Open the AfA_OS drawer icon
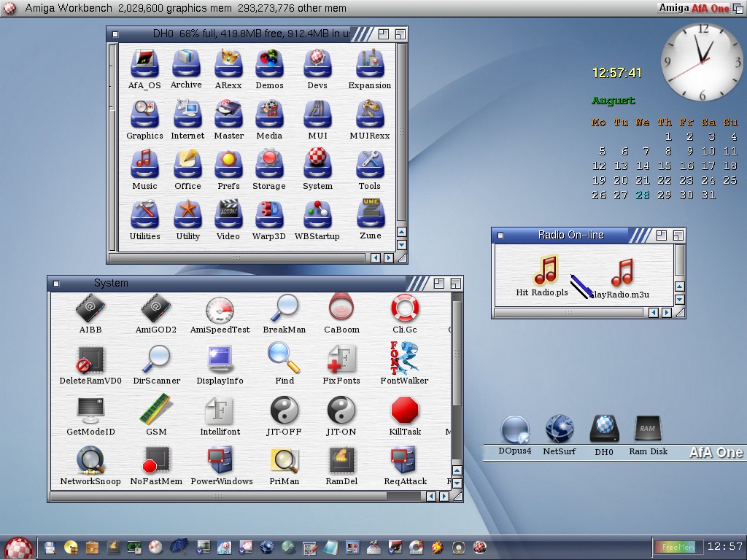The height and width of the screenshot is (560, 747). (144, 64)
